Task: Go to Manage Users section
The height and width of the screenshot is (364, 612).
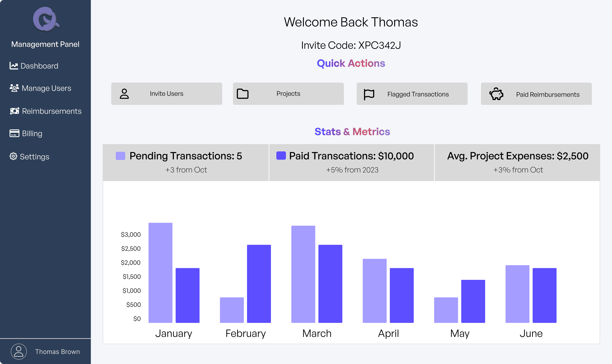Action: pos(40,88)
